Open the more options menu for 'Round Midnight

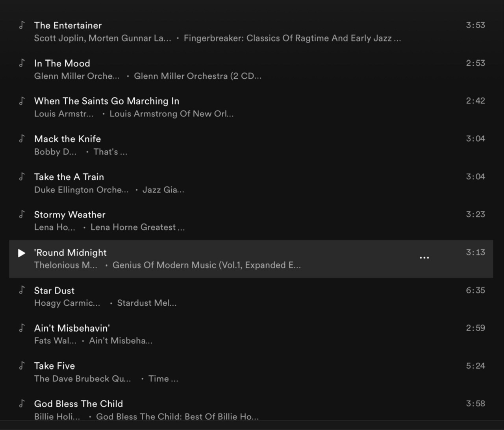point(424,257)
